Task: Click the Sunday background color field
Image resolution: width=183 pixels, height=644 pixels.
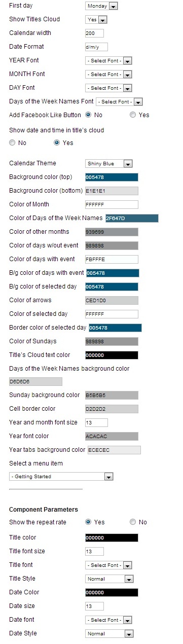Action: (x=112, y=395)
